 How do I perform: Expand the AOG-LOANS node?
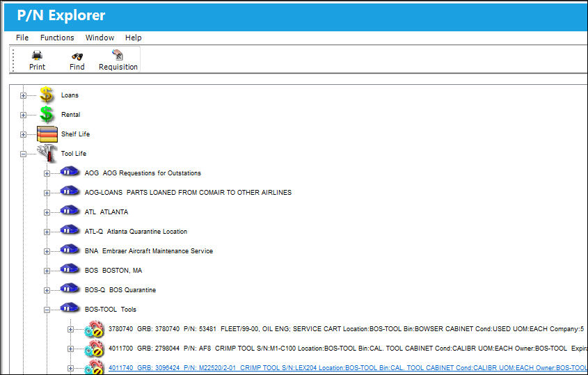click(x=47, y=193)
